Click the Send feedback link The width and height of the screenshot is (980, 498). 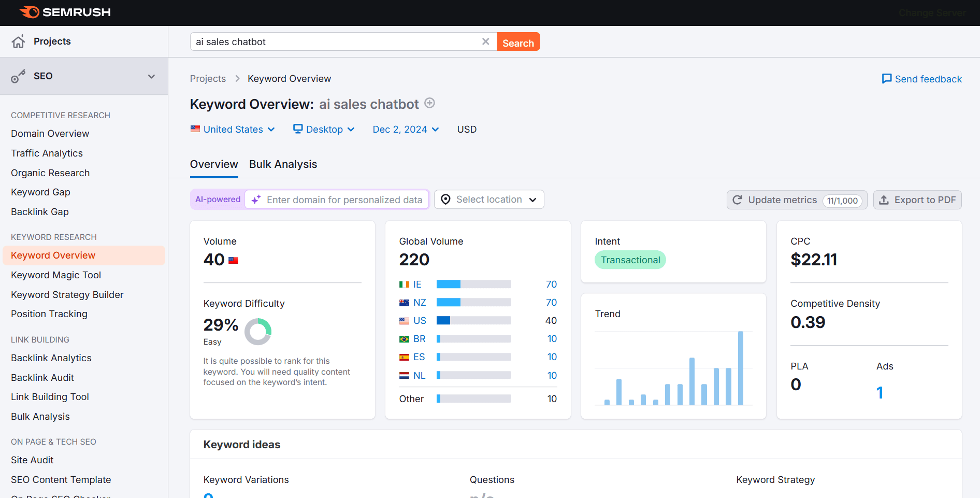pos(922,79)
